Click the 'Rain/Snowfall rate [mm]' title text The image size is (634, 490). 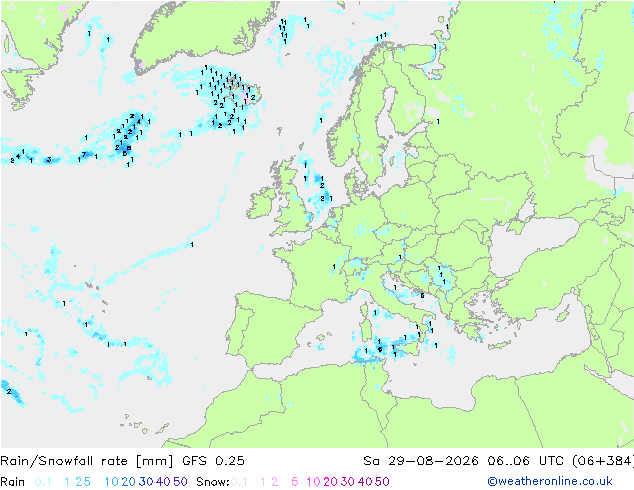87,461
